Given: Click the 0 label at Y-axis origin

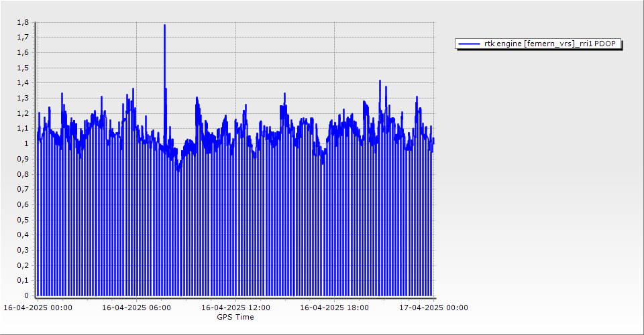Looking at the screenshot, I should [x=26, y=295].
